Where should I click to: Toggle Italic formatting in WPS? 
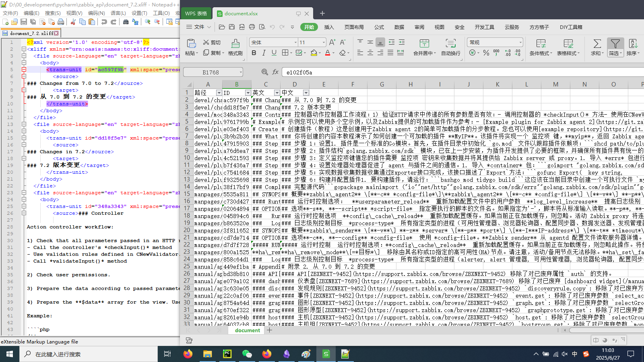pos(264,53)
